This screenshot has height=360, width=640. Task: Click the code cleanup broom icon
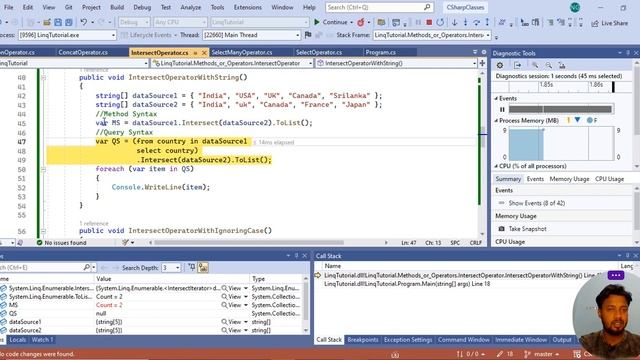coord(126,242)
